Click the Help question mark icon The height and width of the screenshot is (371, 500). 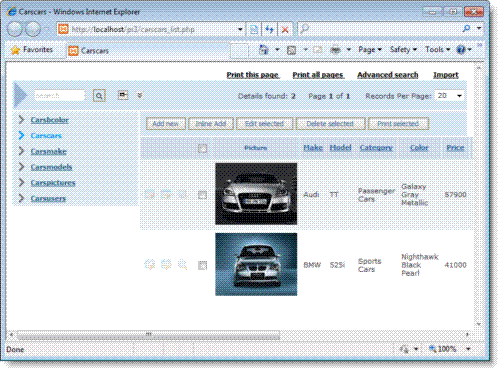pos(461,50)
